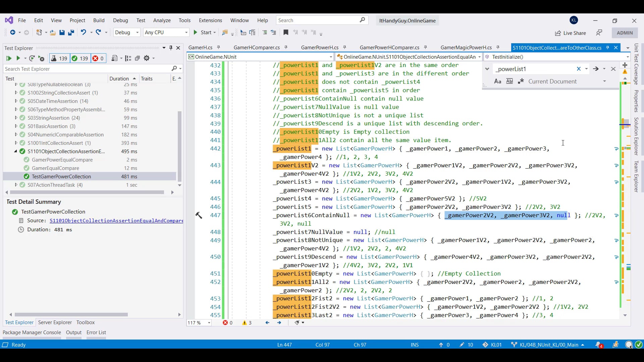
Task: Click the Test Explorer horizontal scrollbar
Action: pyautogui.click(x=87, y=192)
